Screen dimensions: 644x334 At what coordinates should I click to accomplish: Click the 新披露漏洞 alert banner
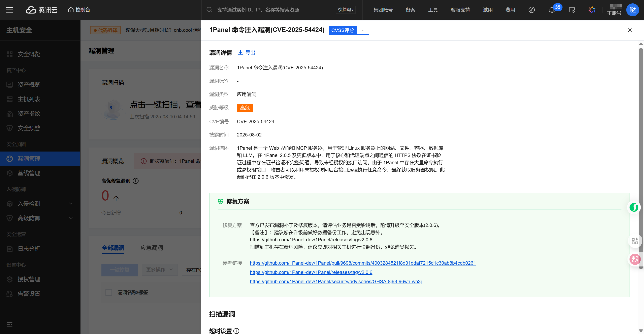(167, 161)
